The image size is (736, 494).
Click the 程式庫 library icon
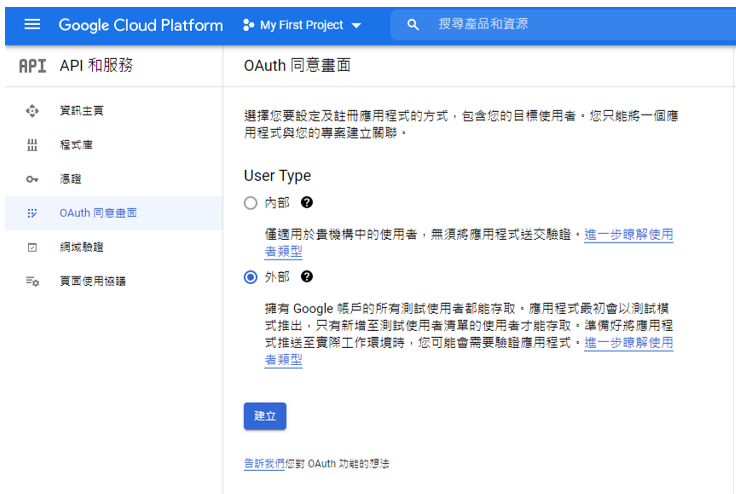32,145
